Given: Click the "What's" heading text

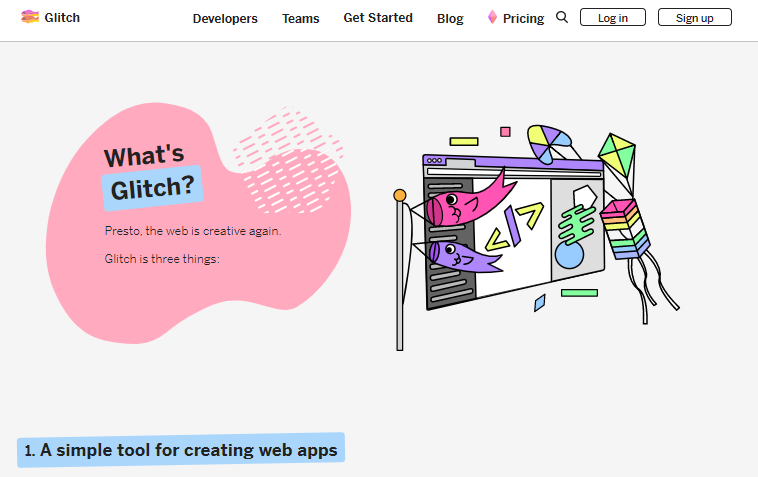Looking at the screenshot, I should (x=144, y=156).
